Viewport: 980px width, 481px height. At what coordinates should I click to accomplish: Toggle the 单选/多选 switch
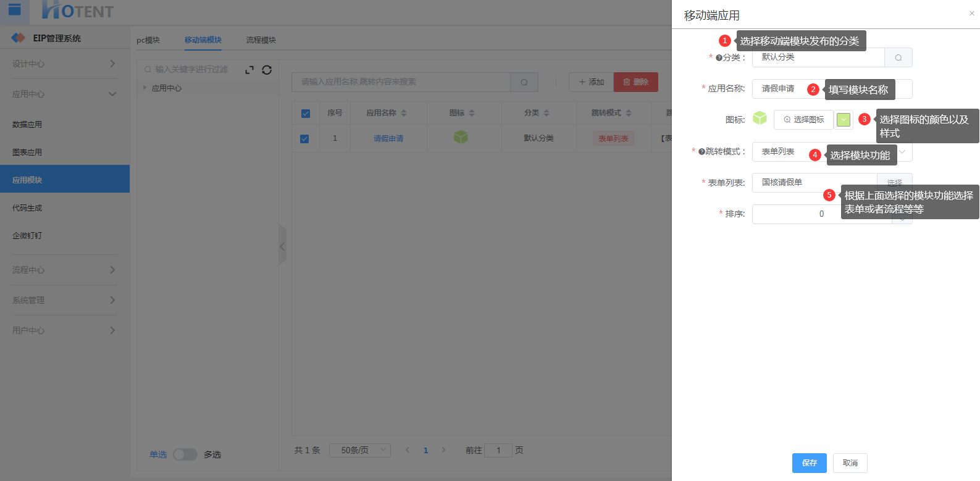pyautogui.click(x=185, y=454)
